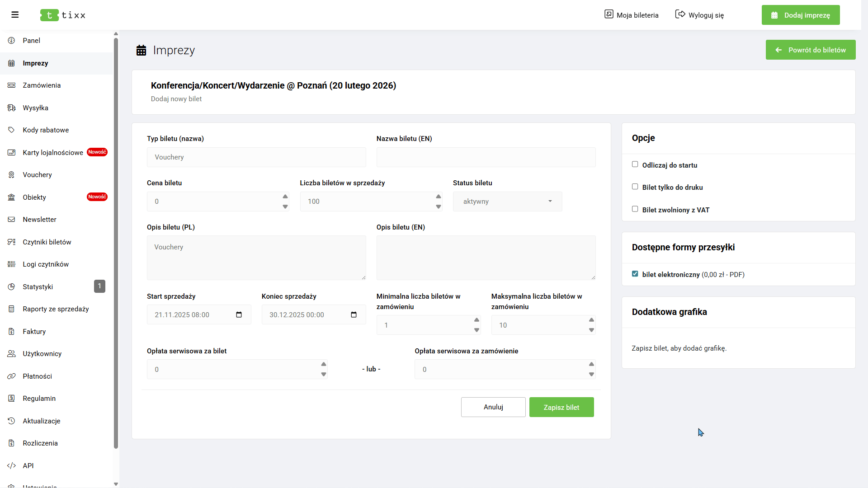Viewport: 868px width, 488px height.
Task: Open the Start sprzedaży calendar picker icon
Action: 239,315
